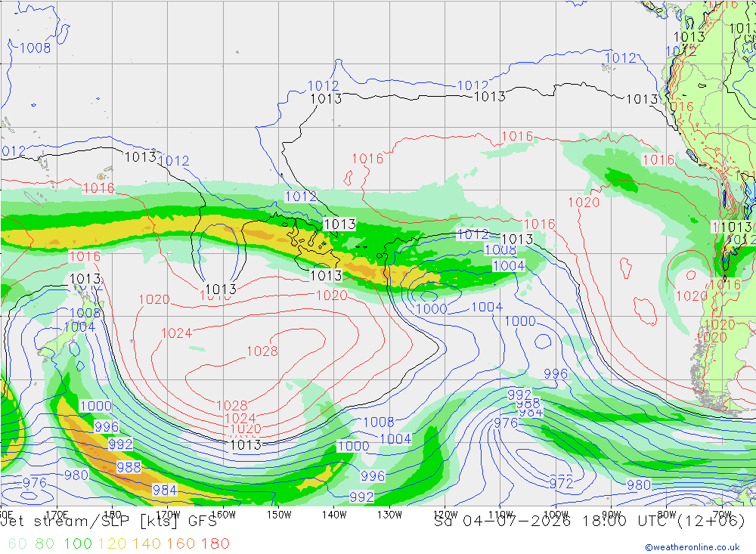Screen dimensions: 756x554
Task: Click the 'Sa 04-07-2026 18:00 UTC (12+06)' timestamp
Action: (589, 522)
